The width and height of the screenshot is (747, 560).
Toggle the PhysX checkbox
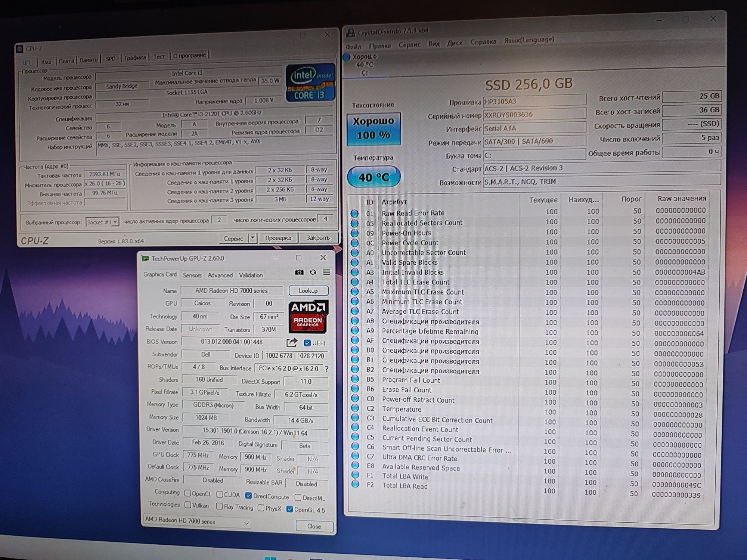261,508
